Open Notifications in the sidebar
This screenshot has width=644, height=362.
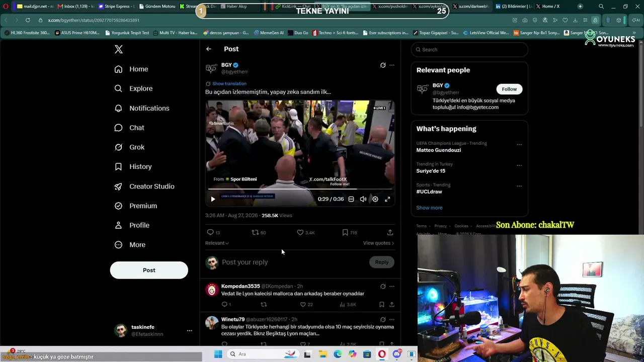coord(142,108)
